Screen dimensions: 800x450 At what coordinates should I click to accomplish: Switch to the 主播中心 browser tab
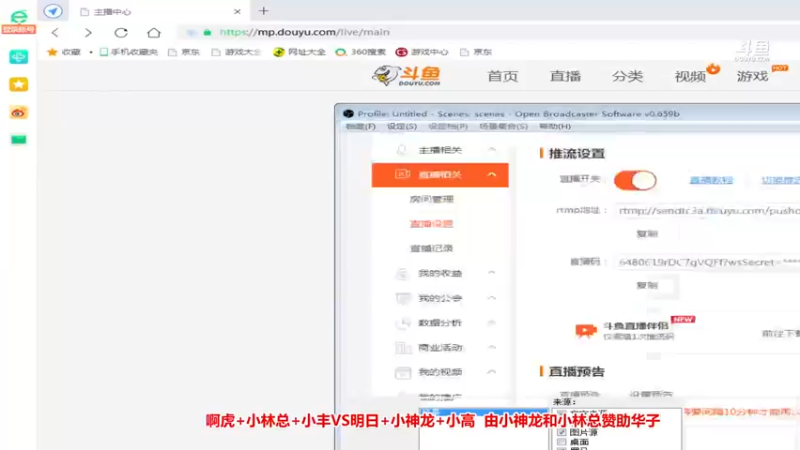[x=159, y=11]
